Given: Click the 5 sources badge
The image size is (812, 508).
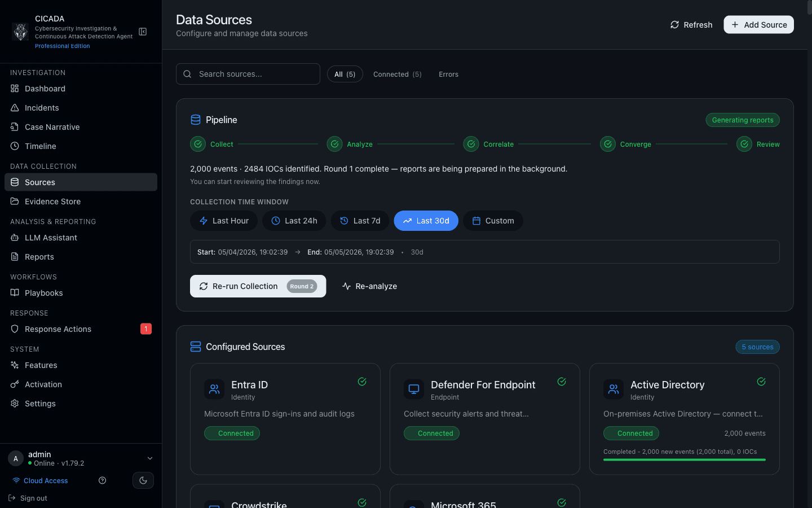Looking at the screenshot, I should point(757,347).
